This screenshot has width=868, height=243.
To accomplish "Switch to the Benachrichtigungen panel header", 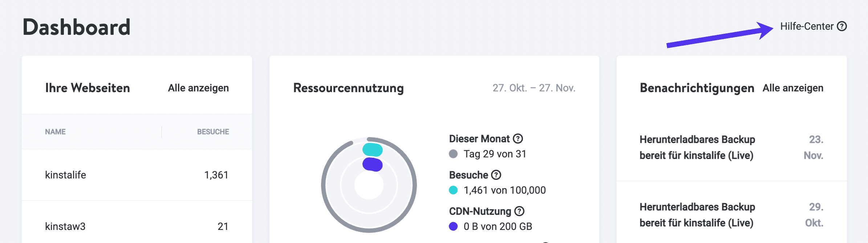I will 697,88.
